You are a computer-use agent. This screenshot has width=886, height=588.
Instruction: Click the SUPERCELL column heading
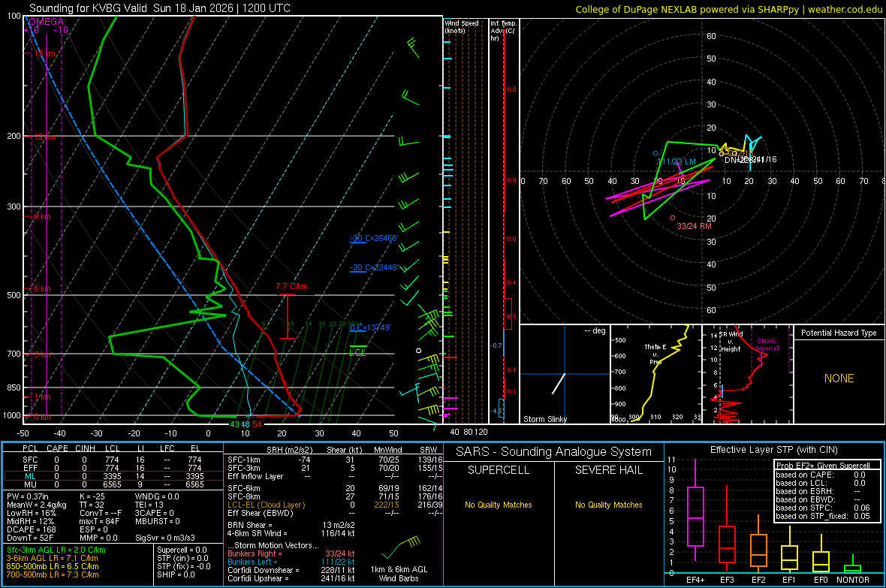(x=499, y=470)
